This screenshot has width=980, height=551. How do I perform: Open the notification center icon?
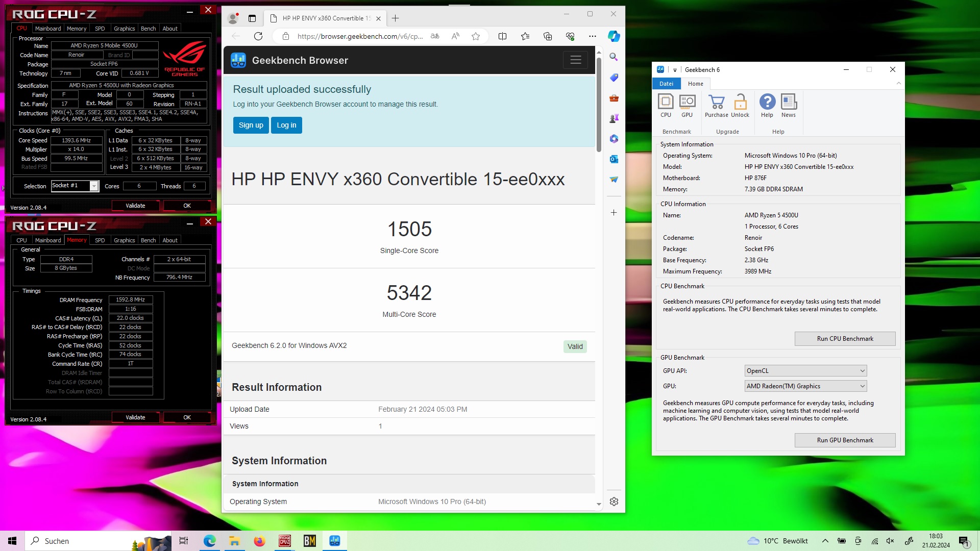(964, 541)
